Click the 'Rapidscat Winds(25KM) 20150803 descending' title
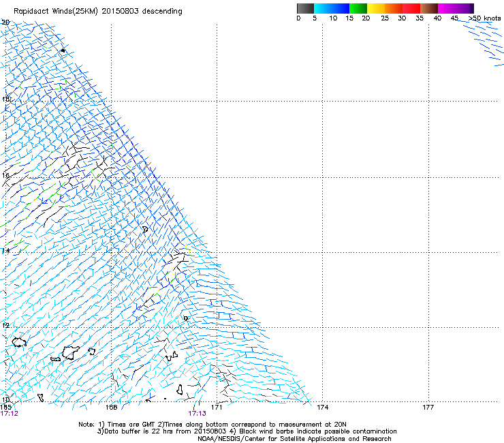 pos(98,12)
